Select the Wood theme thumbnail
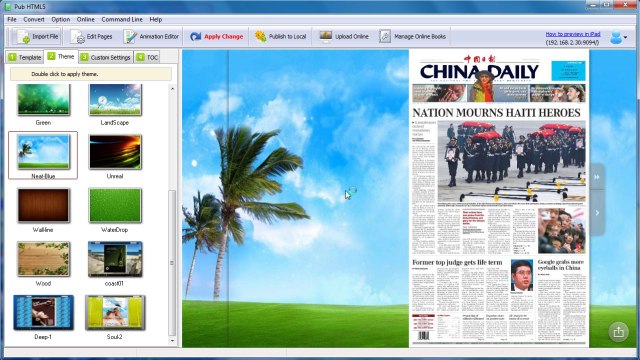Viewport: 640px width, 360px height. [x=43, y=259]
